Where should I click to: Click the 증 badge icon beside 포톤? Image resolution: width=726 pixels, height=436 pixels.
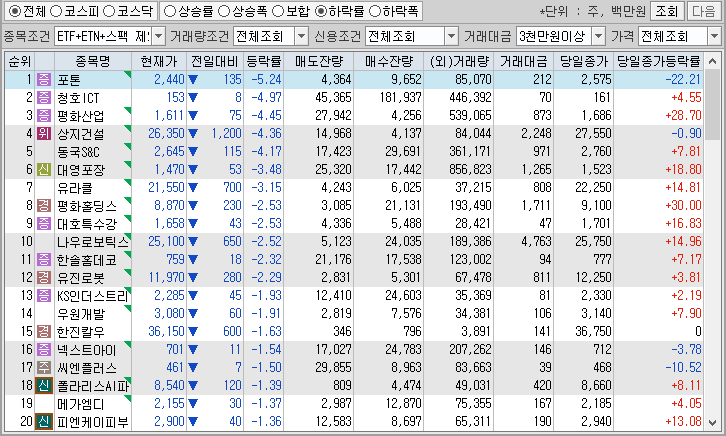(x=44, y=80)
